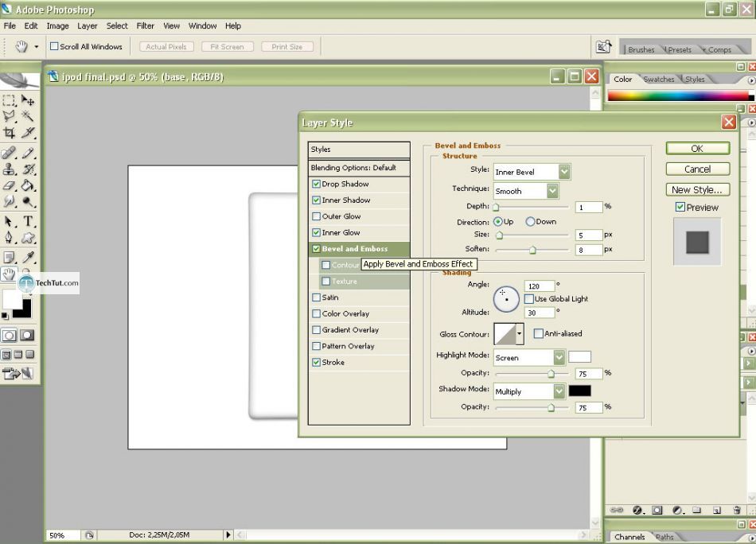Switch to the Swatches tab

click(x=659, y=79)
